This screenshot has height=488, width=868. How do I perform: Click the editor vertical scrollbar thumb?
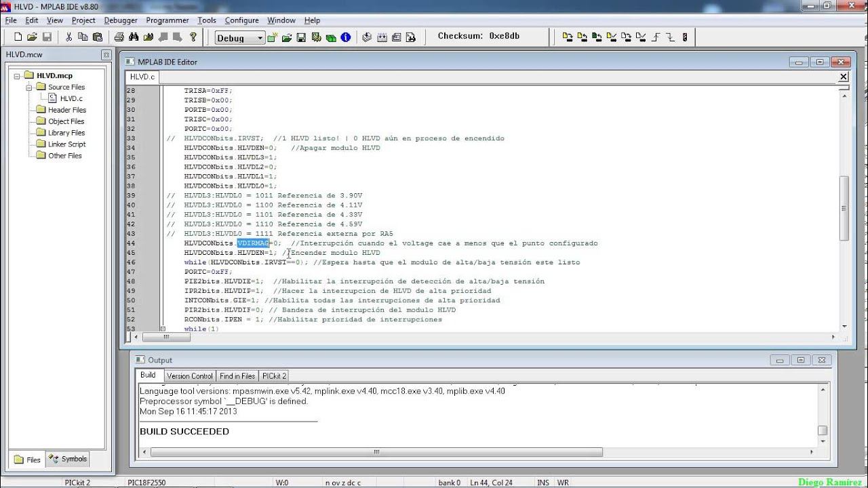[x=844, y=208]
